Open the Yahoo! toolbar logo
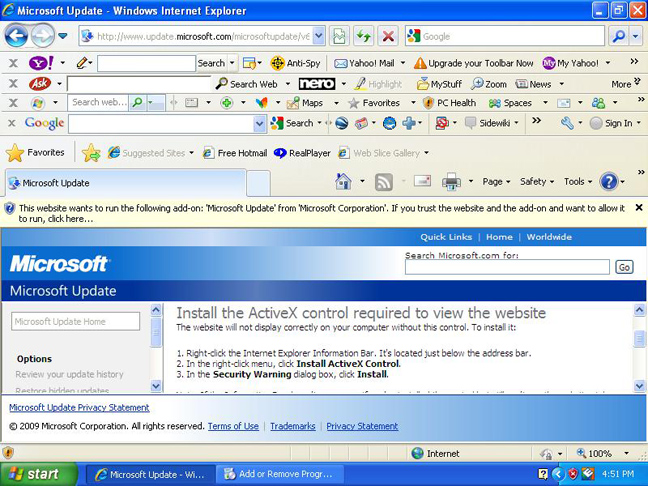648x486 pixels. pos(41,63)
